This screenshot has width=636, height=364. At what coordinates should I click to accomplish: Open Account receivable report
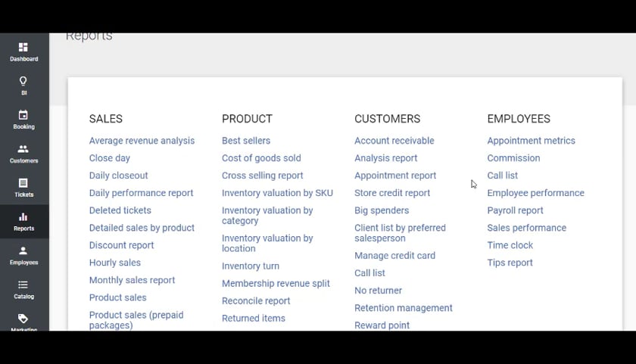pyautogui.click(x=394, y=141)
